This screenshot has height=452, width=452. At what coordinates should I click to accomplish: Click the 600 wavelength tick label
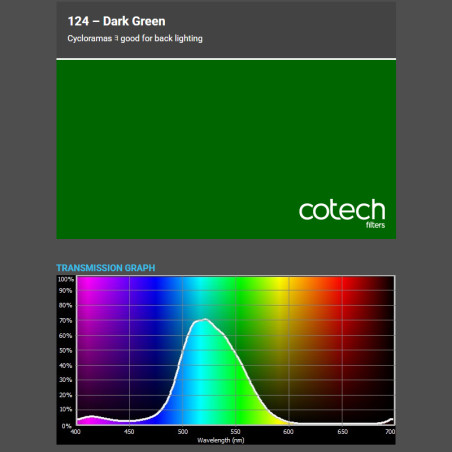point(288,432)
